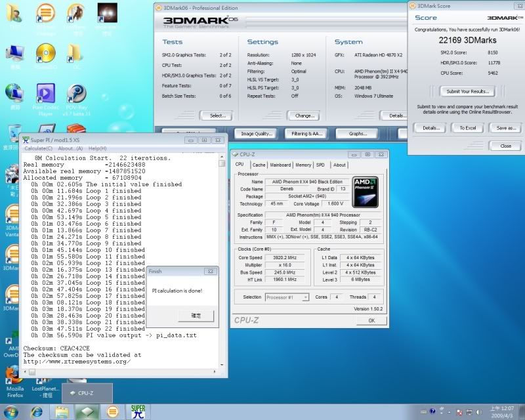Click the help icon in system tray
Image resolution: width=525 pixels, height=420 pixels.
[x=432, y=411]
